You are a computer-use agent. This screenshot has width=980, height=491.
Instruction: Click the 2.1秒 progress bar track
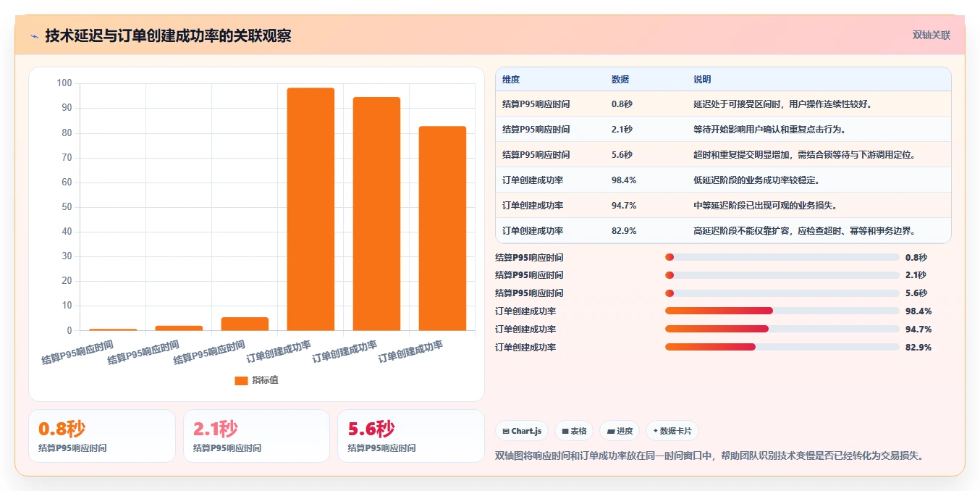tap(782, 275)
